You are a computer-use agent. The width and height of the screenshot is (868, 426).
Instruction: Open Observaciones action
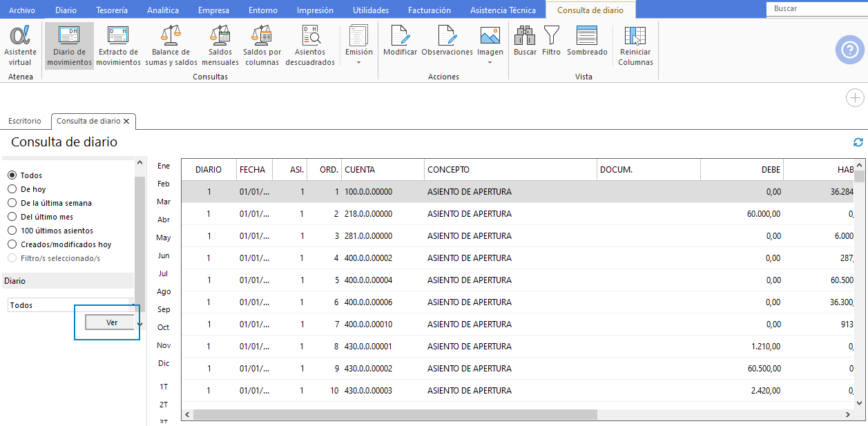point(447,41)
